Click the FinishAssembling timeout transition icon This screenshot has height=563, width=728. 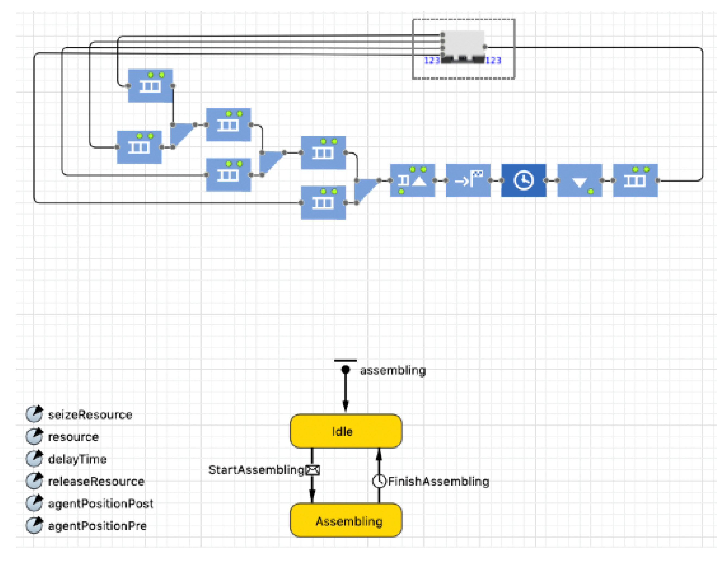pyautogui.click(x=379, y=481)
